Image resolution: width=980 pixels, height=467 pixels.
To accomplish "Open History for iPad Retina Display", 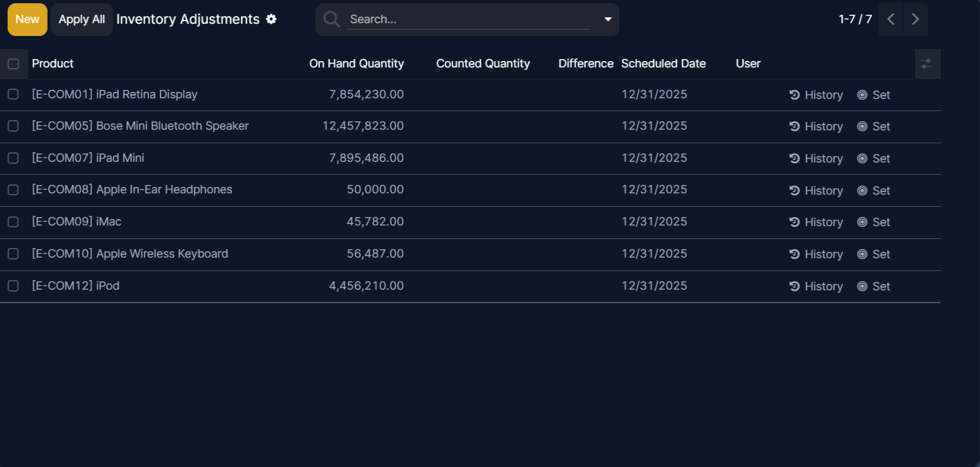I will click(816, 95).
